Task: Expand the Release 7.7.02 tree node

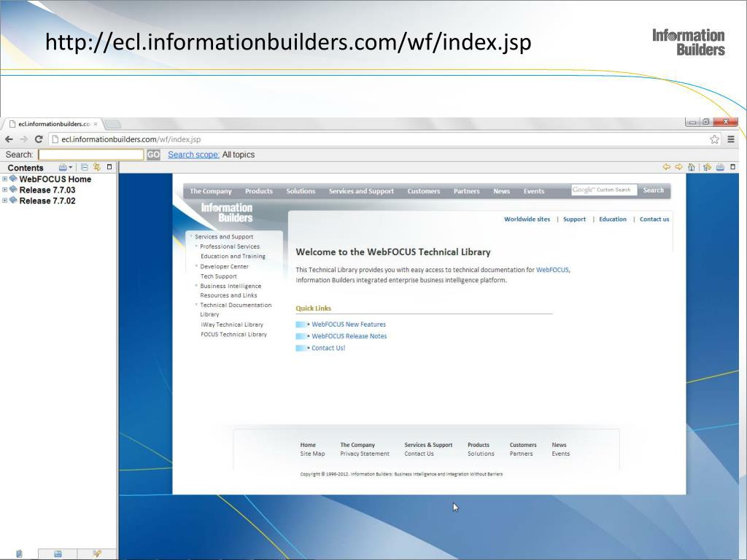Action: click(5, 201)
